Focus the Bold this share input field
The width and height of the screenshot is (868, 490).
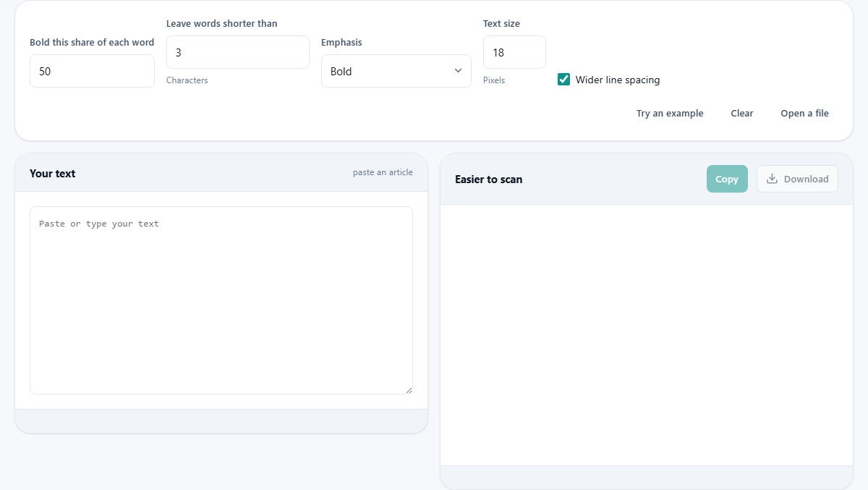tap(92, 71)
